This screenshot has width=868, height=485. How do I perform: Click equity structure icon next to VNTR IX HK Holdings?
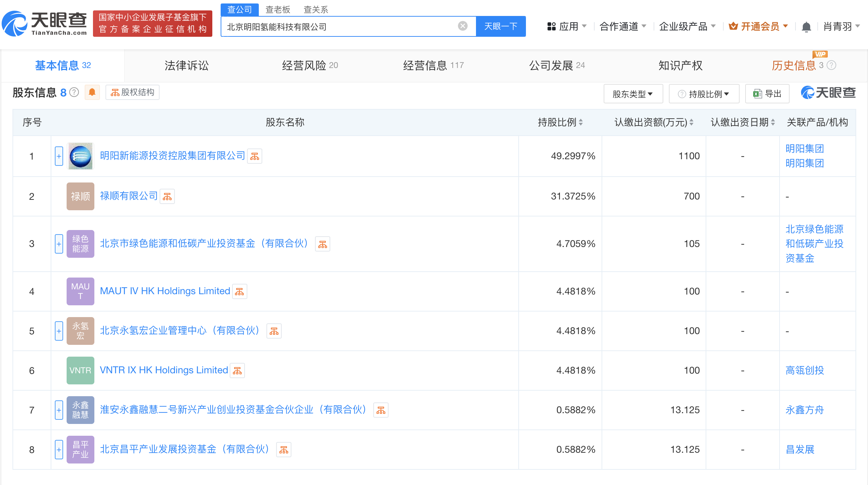pos(237,371)
